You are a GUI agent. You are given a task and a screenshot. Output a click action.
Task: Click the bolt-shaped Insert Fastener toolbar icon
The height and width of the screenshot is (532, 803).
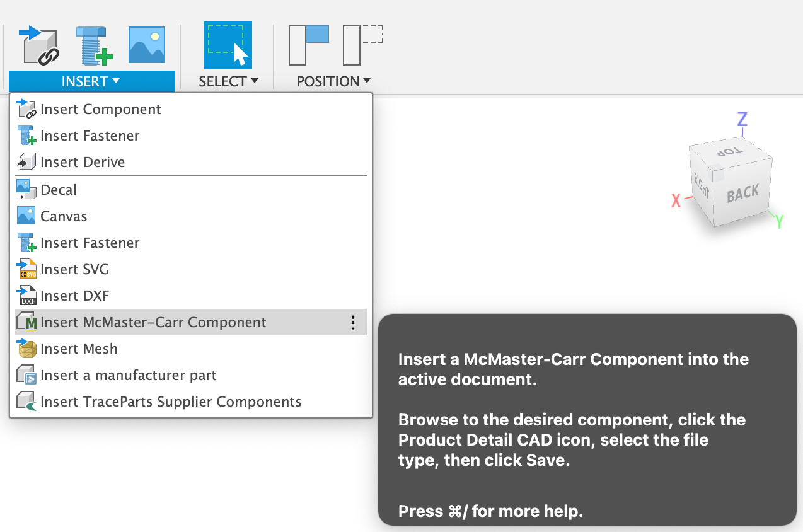click(93, 45)
